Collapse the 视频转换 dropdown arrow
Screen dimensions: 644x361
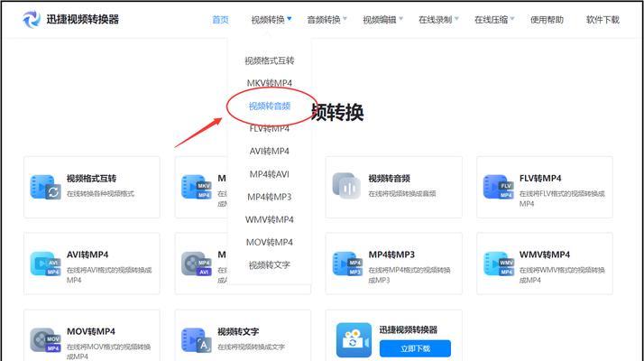coord(290,19)
